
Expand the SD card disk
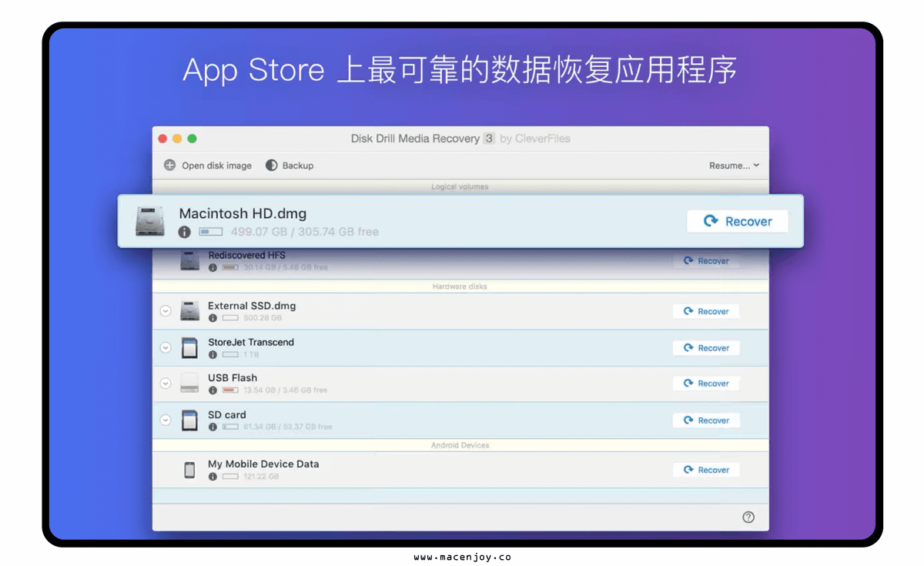pos(165,420)
